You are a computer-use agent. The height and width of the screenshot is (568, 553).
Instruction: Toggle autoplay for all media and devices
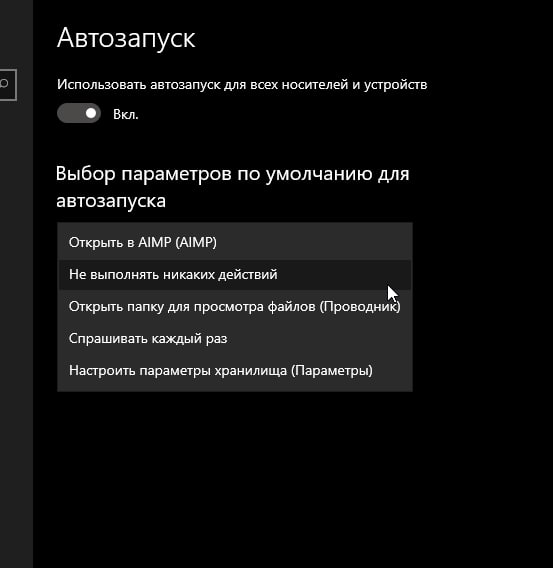(x=79, y=113)
